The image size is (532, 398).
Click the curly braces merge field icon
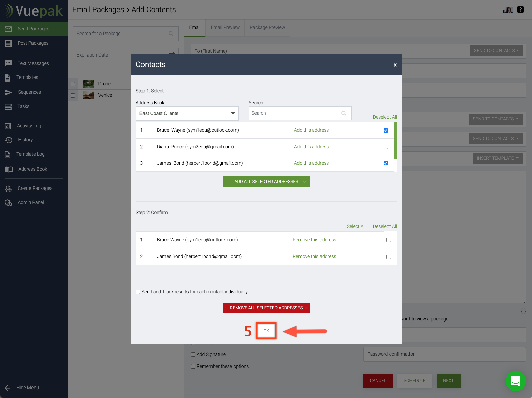[x=523, y=311]
